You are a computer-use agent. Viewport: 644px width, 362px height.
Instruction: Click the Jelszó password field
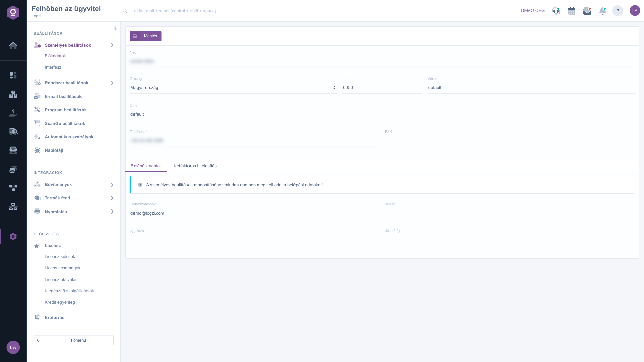tap(510, 213)
